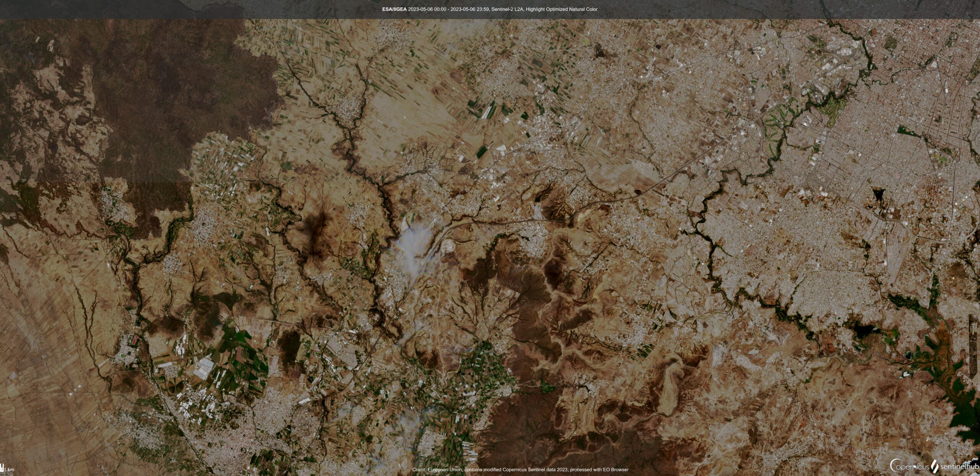Screen dimensions: 980x476
Task: Click the scale bar icon bottom left
Action: tap(2, 468)
